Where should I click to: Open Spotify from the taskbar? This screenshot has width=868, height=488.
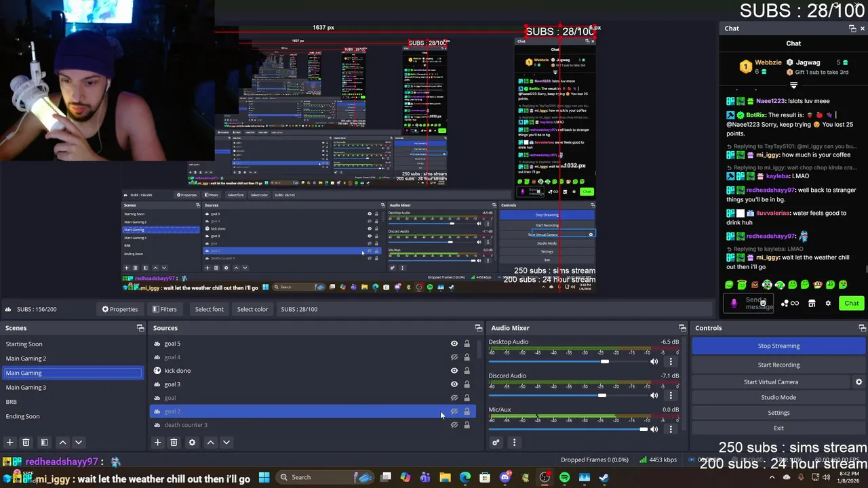(564, 477)
